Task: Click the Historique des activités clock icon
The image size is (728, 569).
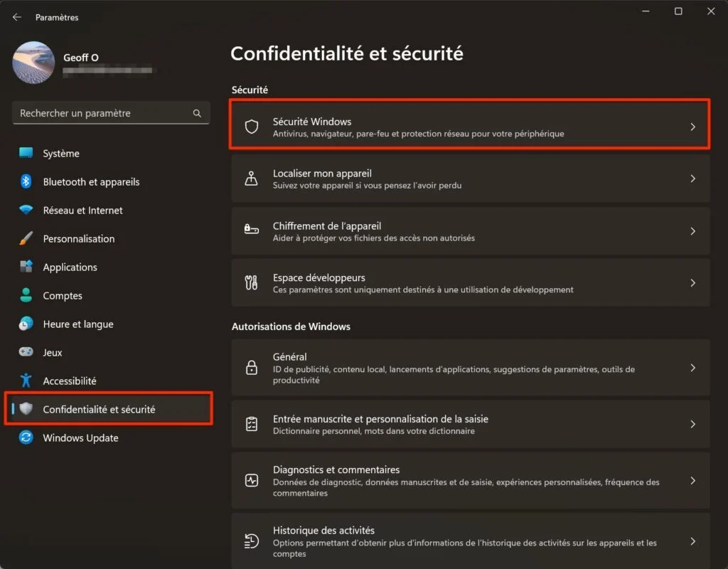Action: [x=251, y=541]
